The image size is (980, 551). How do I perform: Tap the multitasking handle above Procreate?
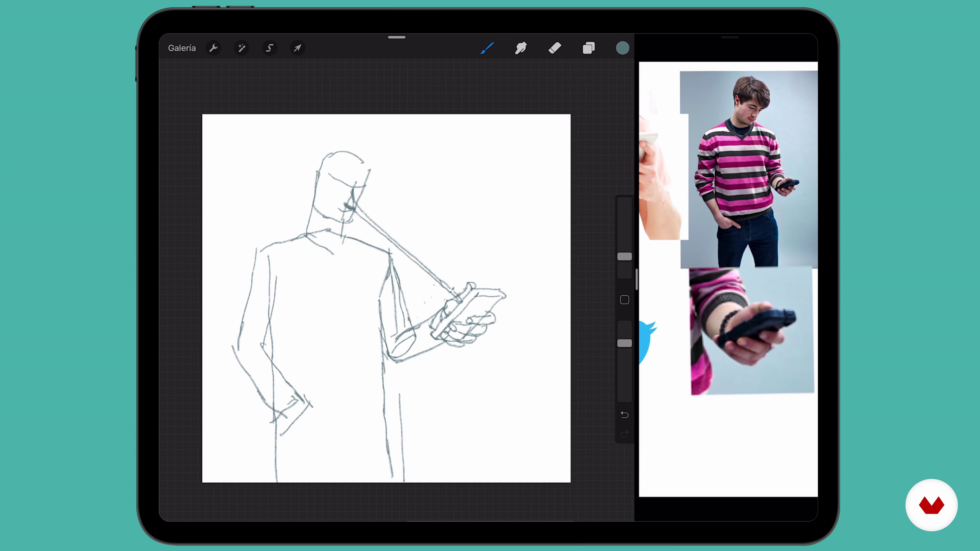(x=397, y=37)
